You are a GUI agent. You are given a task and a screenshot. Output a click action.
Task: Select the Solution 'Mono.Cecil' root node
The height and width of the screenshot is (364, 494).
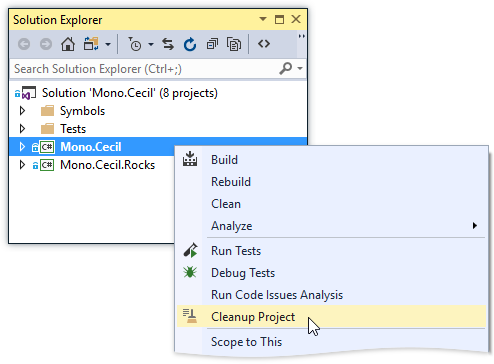pyautogui.click(x=130, y=93)
